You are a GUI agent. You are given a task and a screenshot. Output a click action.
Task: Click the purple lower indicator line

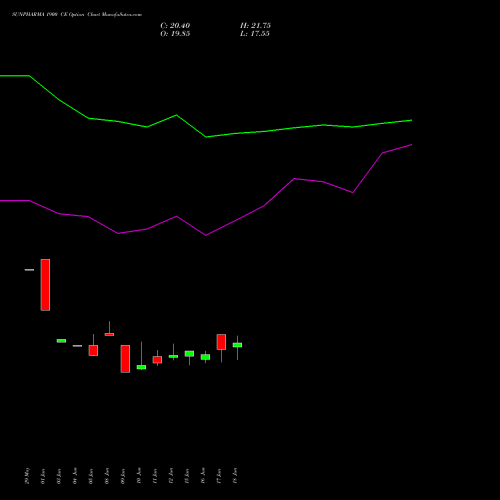coord(206,235)
